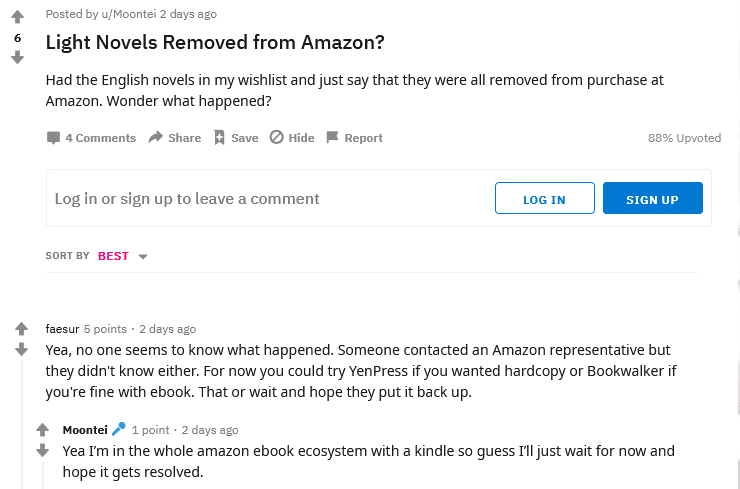
Task: Save the post with bookmark icon
Action: pyautogui.click(x=236, y=138)
